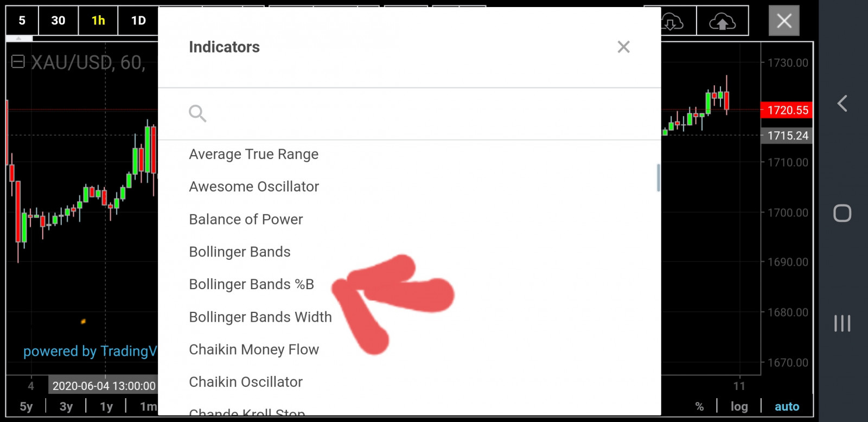Image resolution: width=868 pixels, height=422 pixels.
Task: Click the cloud download icon
Action: pos(672,22)
